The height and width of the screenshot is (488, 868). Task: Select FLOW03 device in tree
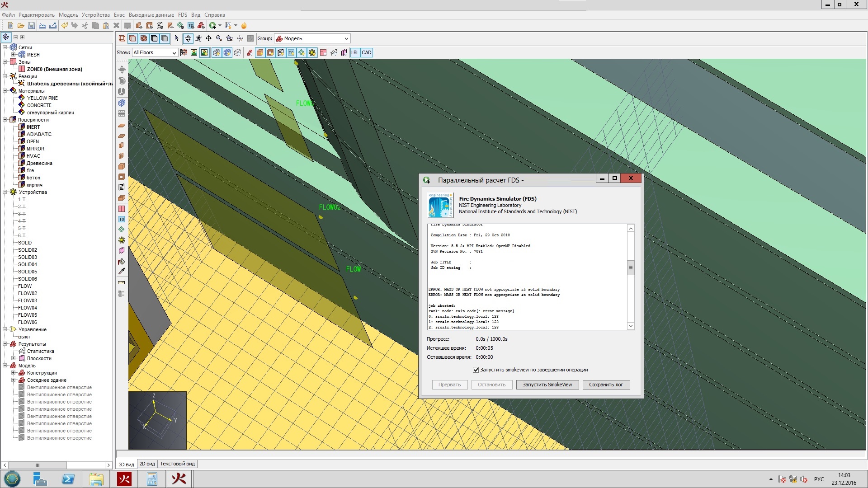pos(28,300)
